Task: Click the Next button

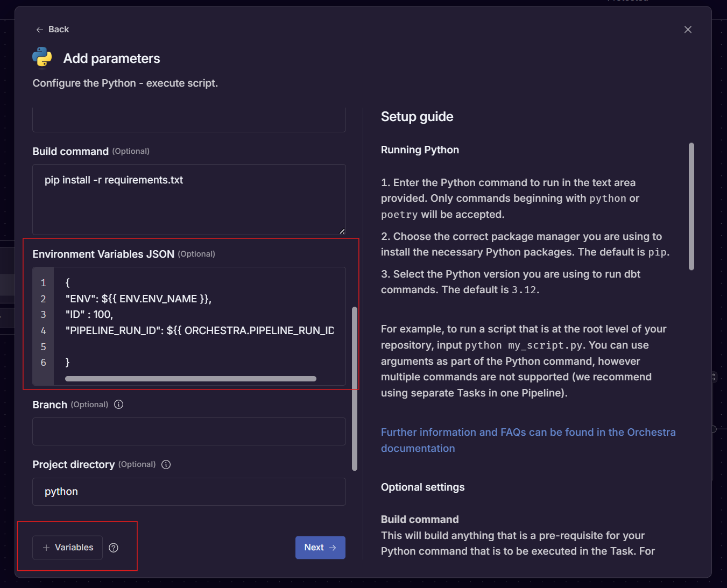Action: 320,548
